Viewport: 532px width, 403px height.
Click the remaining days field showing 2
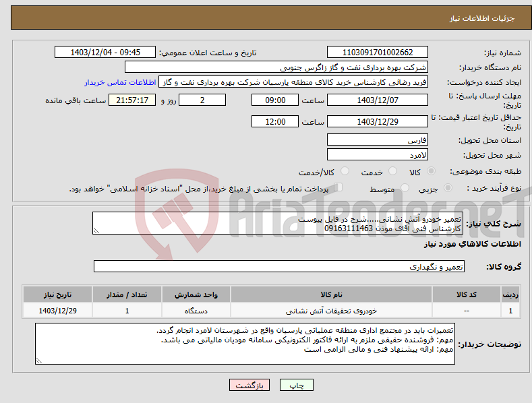pyautogui.click(x=202, y=100)
